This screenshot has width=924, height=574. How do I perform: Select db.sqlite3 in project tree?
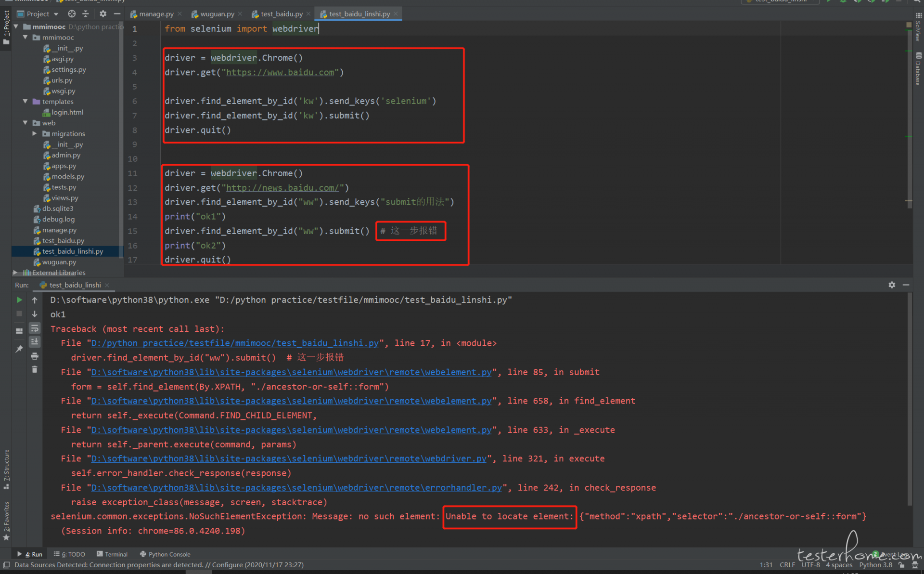58,209
